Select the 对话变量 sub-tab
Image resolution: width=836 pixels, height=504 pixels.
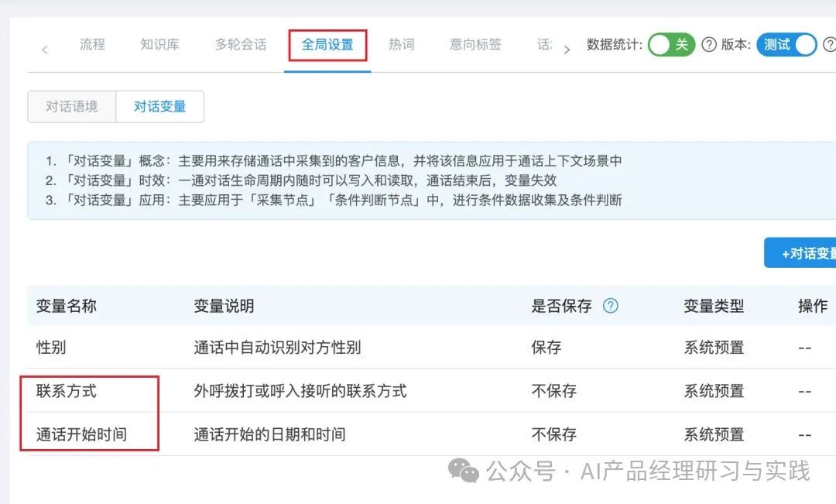pyautogui.click(x=160, y=107)
